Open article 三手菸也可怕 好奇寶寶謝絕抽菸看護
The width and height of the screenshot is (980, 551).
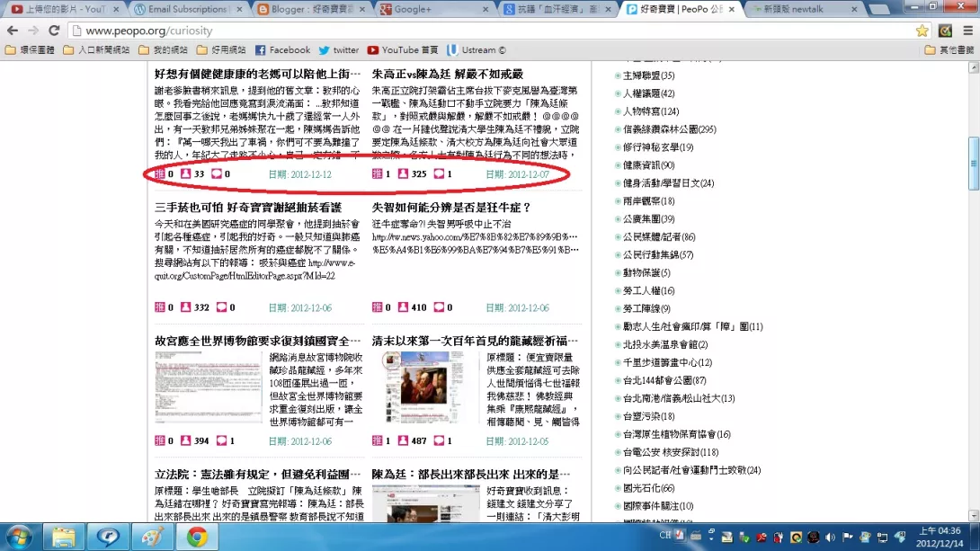pos(248,208)
